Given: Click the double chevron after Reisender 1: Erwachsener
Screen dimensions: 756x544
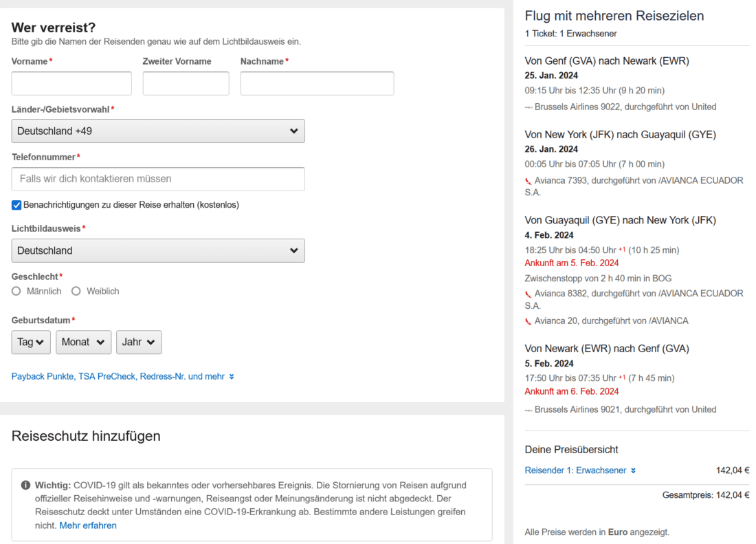Looking at the screenshot, I should click(x=633, y=471).
